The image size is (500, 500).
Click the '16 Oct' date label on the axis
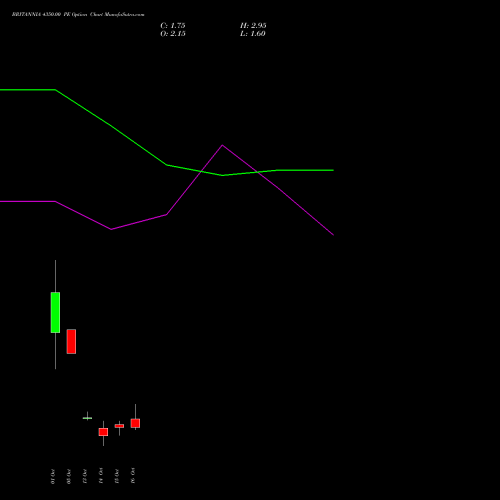(133, 476)
